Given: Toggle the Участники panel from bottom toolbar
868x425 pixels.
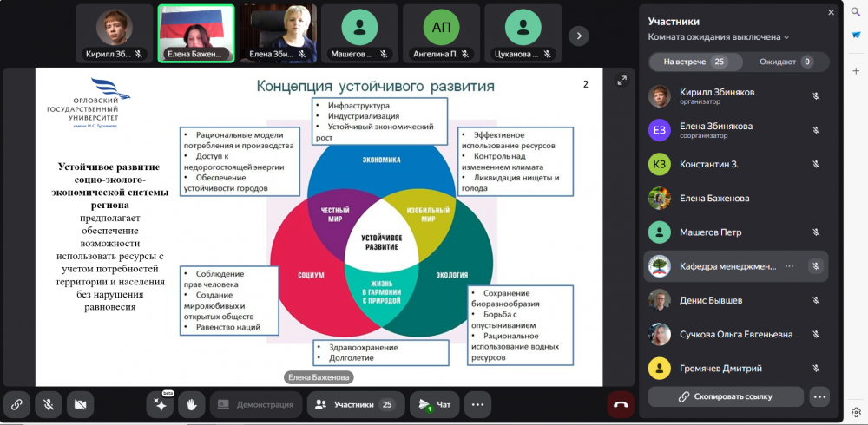Looking at the screenshot, I should tap(354, 404).
